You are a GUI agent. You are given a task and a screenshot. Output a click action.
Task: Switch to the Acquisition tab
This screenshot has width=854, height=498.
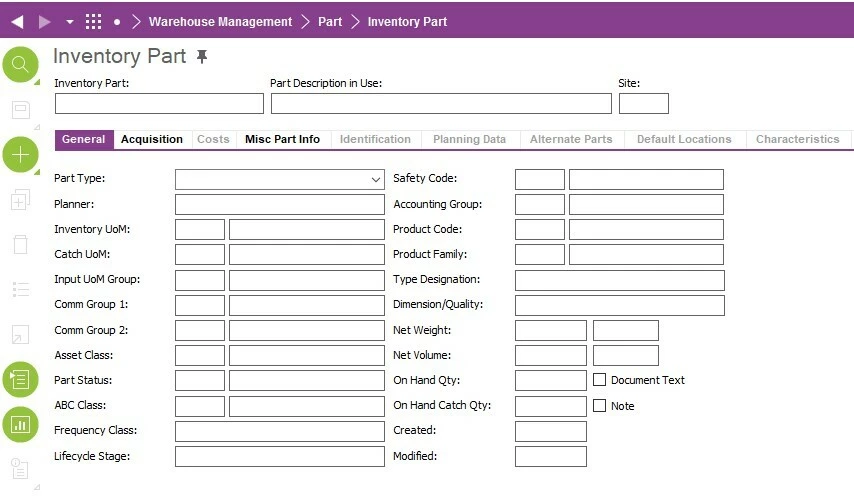[x=152, y=139]
